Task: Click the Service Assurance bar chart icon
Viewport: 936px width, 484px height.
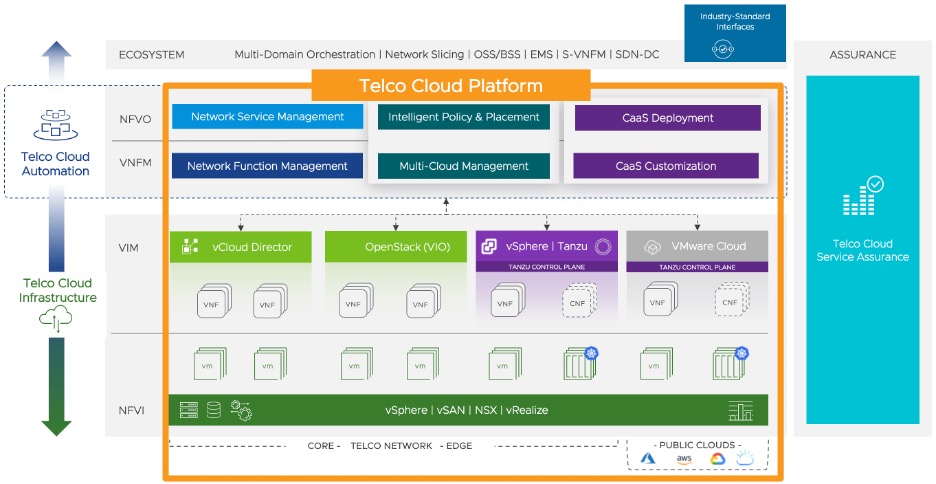Action: (x=863, y=197)
